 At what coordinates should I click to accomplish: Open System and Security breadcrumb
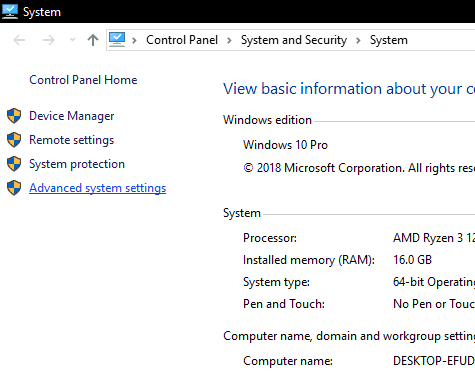point(294,40)
